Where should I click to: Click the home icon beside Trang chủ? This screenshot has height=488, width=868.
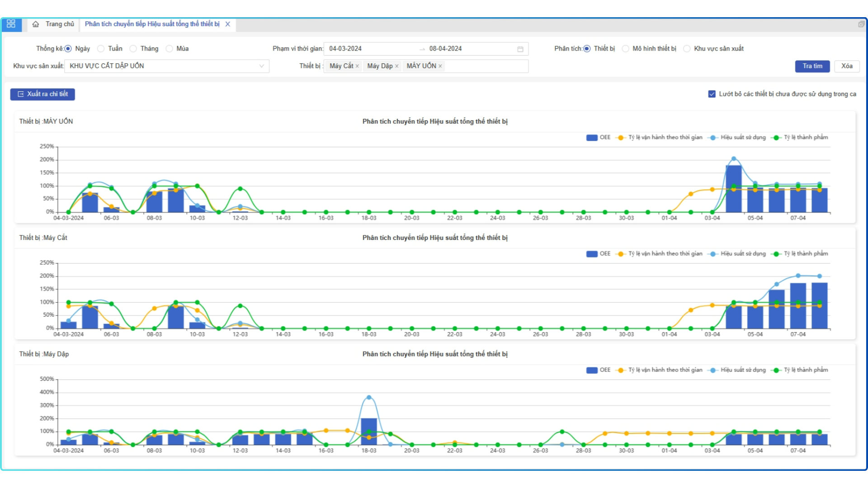[x=36, y=24]
